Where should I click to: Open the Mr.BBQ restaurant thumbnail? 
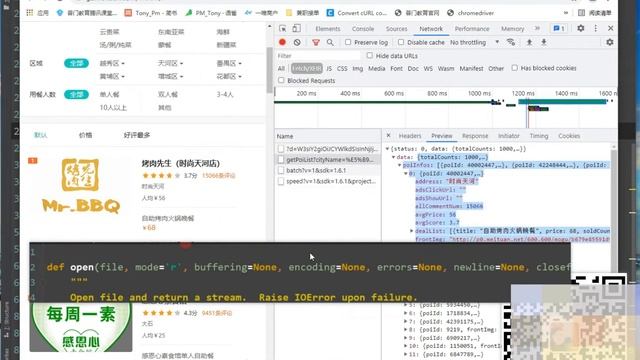81,186
